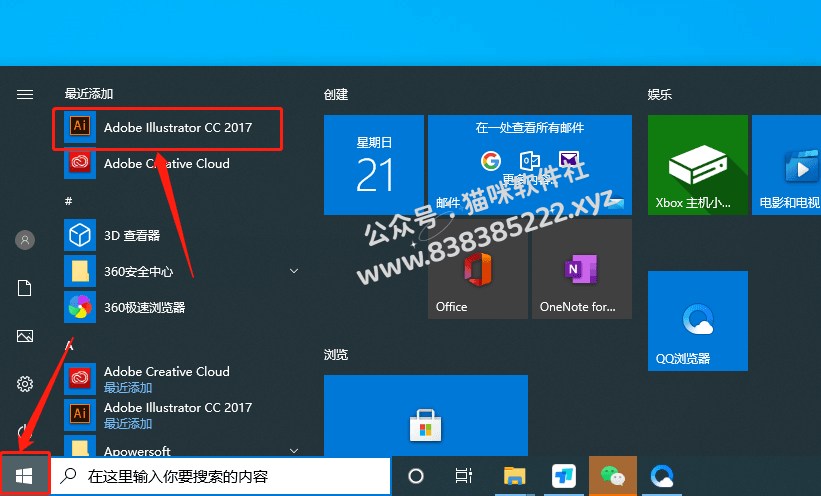
Task: Open Documents icon in Start sidebar
Action: coord(25,288)
